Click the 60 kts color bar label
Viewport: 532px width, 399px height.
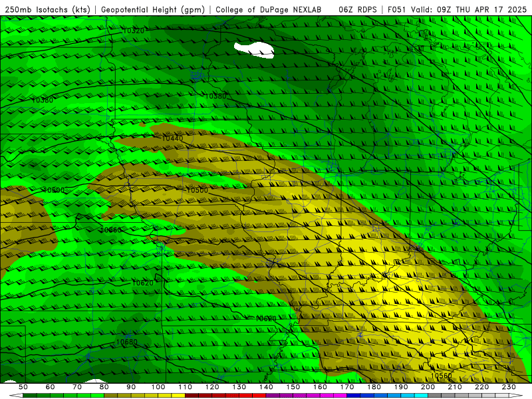point(50,387)
